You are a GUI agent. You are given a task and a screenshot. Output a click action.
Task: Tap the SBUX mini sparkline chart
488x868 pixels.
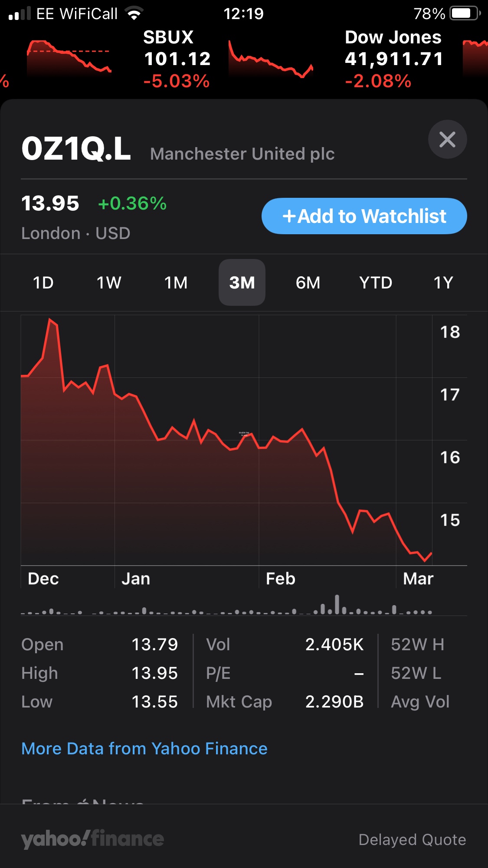tap(271, 59)
